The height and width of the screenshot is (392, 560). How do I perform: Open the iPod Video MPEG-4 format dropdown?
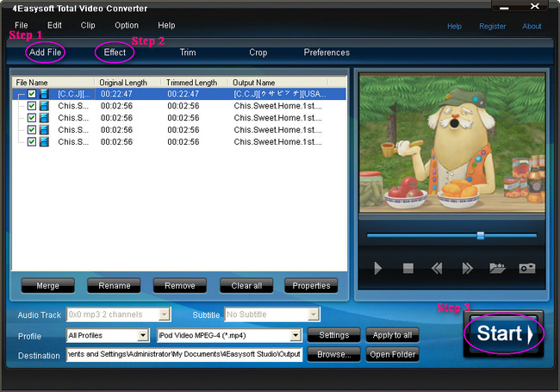click(x=296, y=335)
